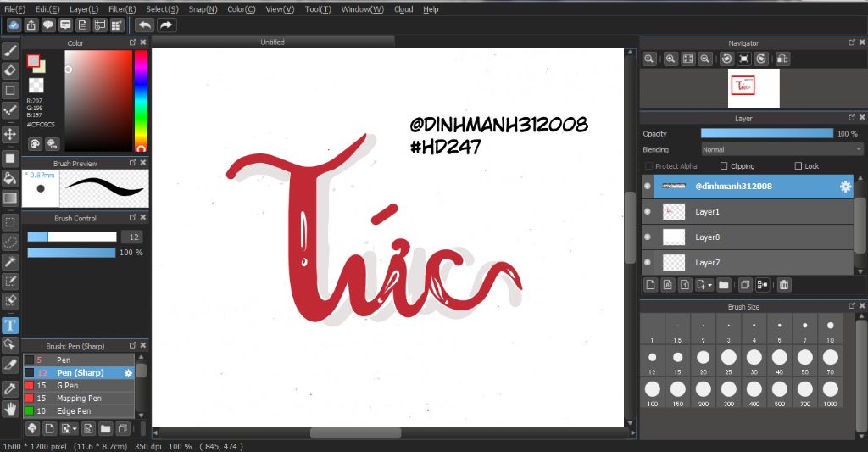Pick the rectangular Select tool
This screenshot has width=868, height=452.
tap(10, 223)
